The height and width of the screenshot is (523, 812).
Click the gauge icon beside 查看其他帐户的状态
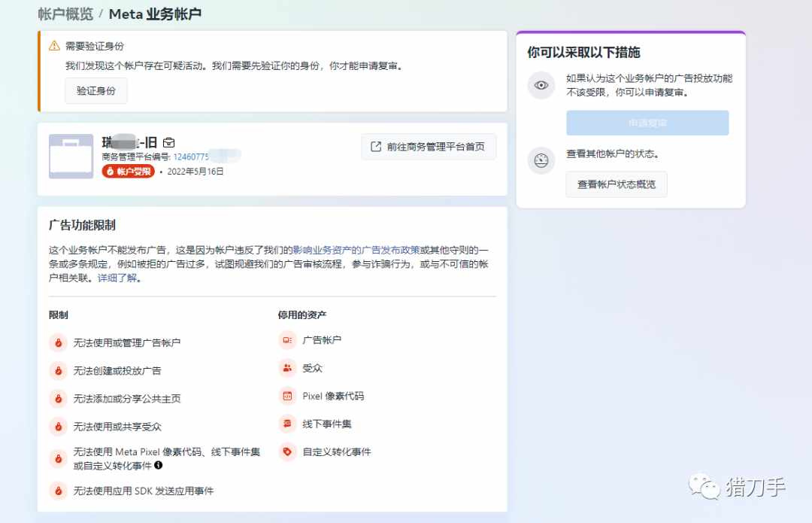click(x=541, y=161)
